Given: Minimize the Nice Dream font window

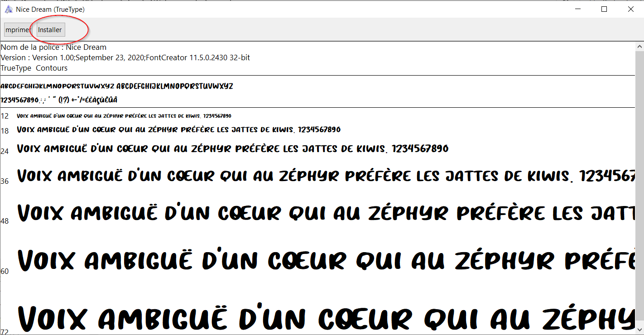Looking at the screenshot, I should click(x=577, y=9).
